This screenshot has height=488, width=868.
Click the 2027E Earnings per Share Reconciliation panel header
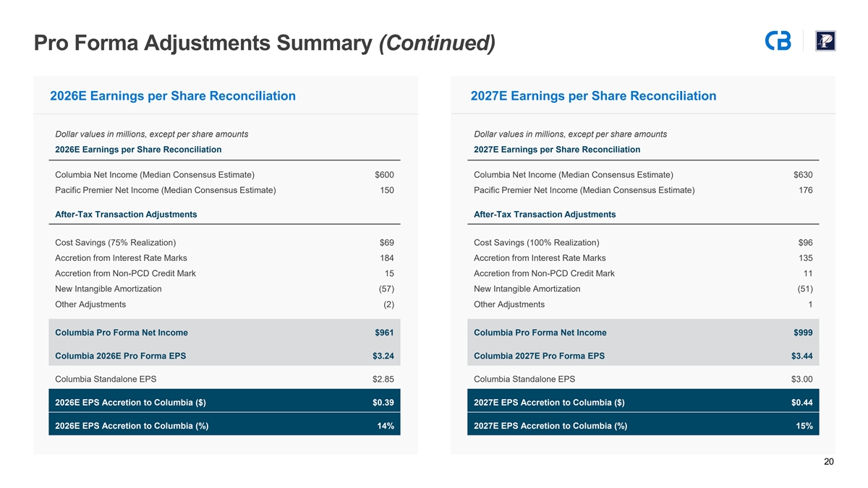tap(593, 96)
